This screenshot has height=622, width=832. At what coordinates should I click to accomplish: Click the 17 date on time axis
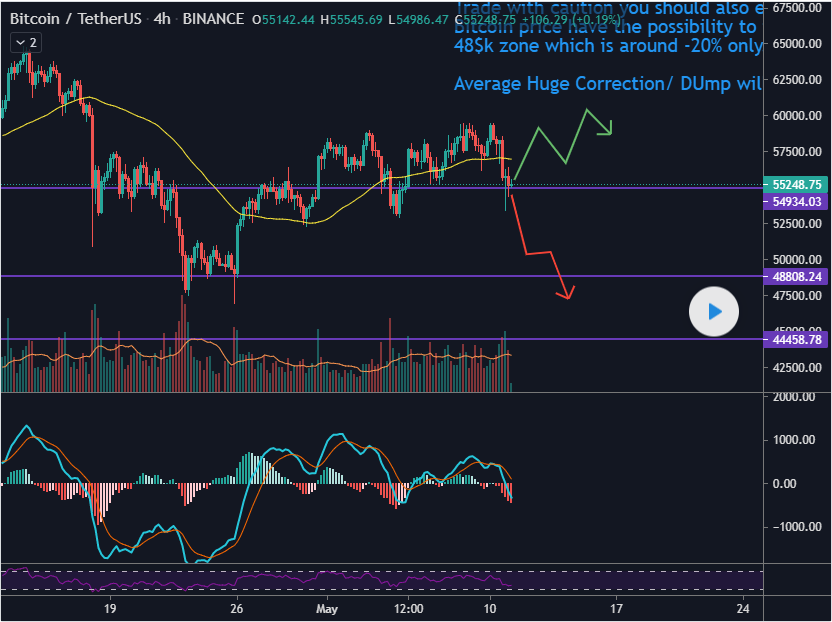pyautogui.click(x=616, y=607)
